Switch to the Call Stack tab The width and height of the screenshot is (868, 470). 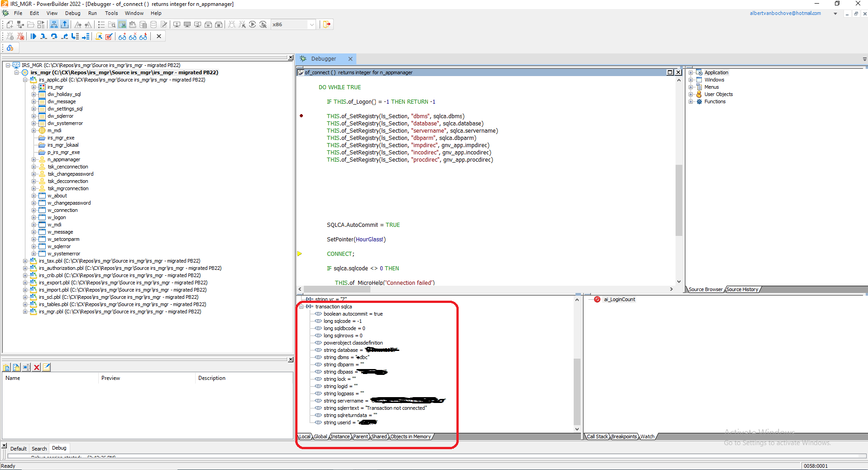pyautogui.click(x=597, y=436)
